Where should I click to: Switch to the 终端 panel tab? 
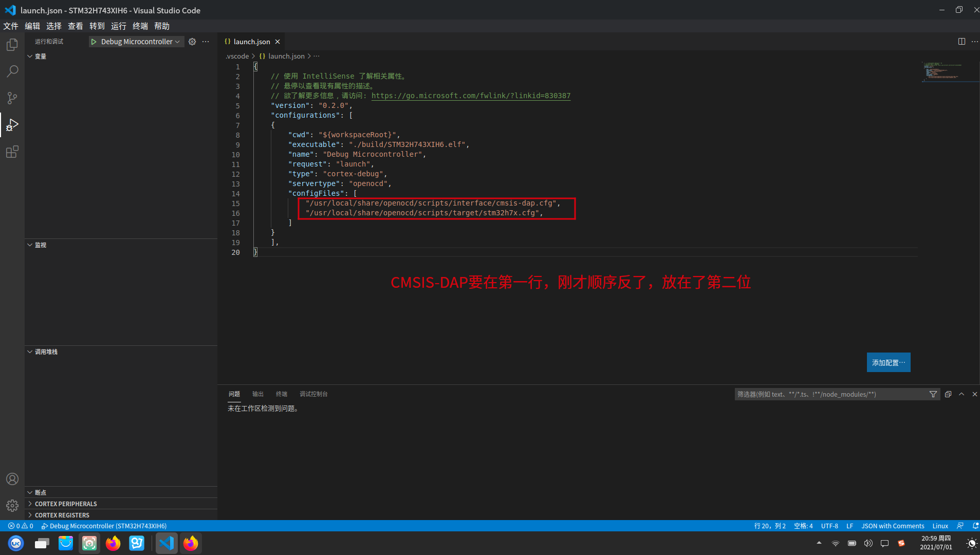282,394
